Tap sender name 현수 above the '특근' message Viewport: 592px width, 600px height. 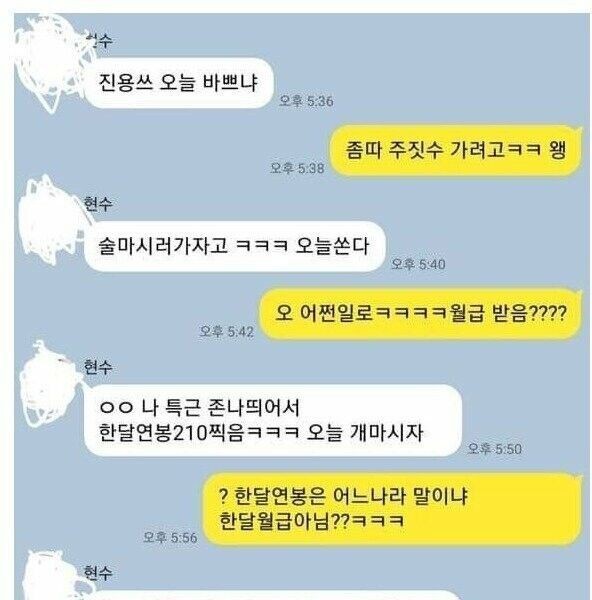(x=98, y=367)
